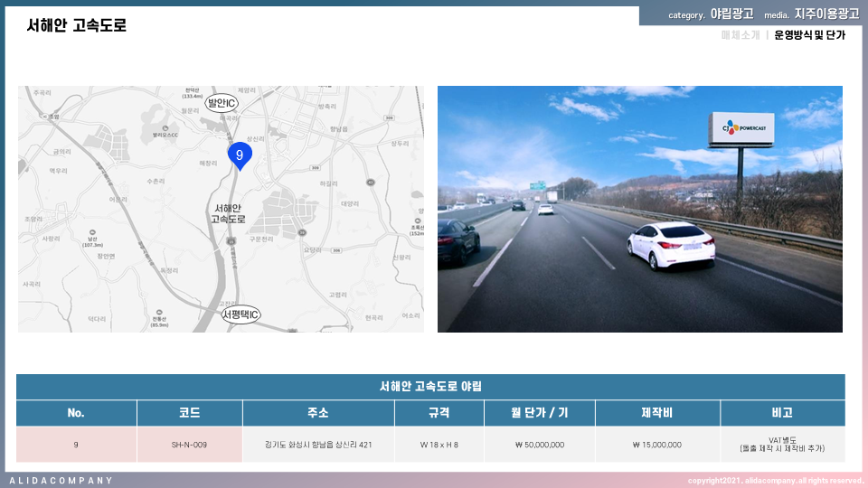This screenshot has height=488, width=868.
Task: Click the 야립광고 category label
Action: [x=731, y=14]
